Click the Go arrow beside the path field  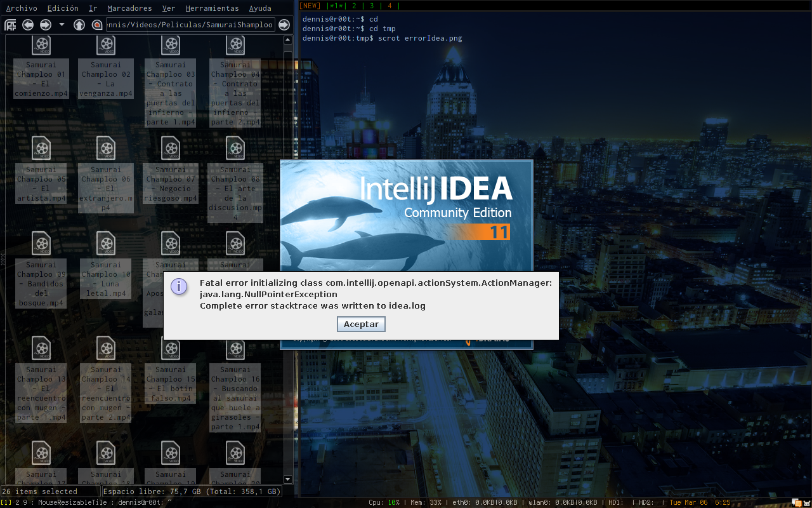coord(284,25)
